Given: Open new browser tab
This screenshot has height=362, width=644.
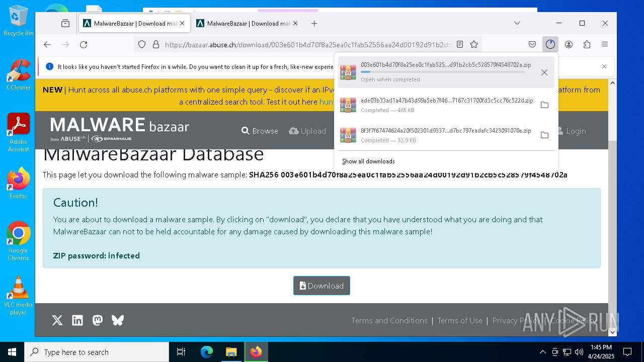Looking at the screenshot, I should click(x=314, y=23).
